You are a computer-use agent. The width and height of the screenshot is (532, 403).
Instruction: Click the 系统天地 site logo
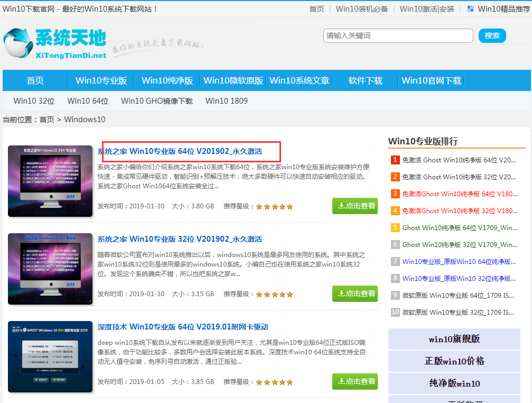click(55, 43)
